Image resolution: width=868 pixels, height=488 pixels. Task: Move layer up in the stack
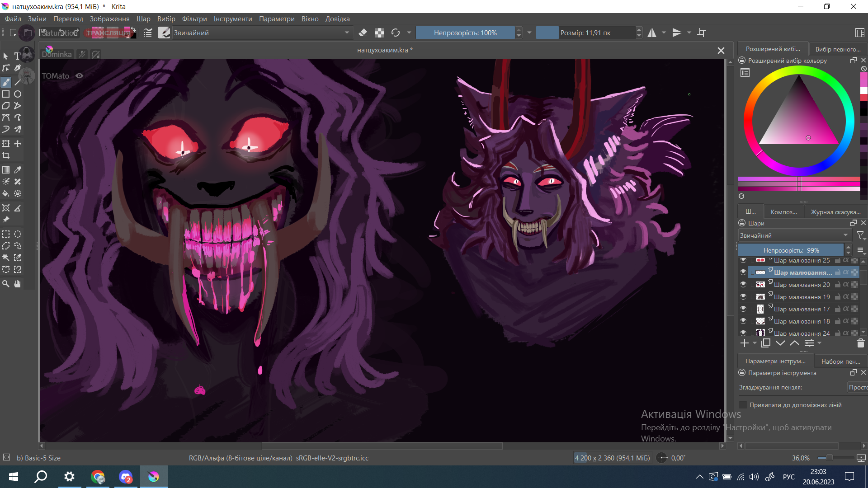pos(794,343)
